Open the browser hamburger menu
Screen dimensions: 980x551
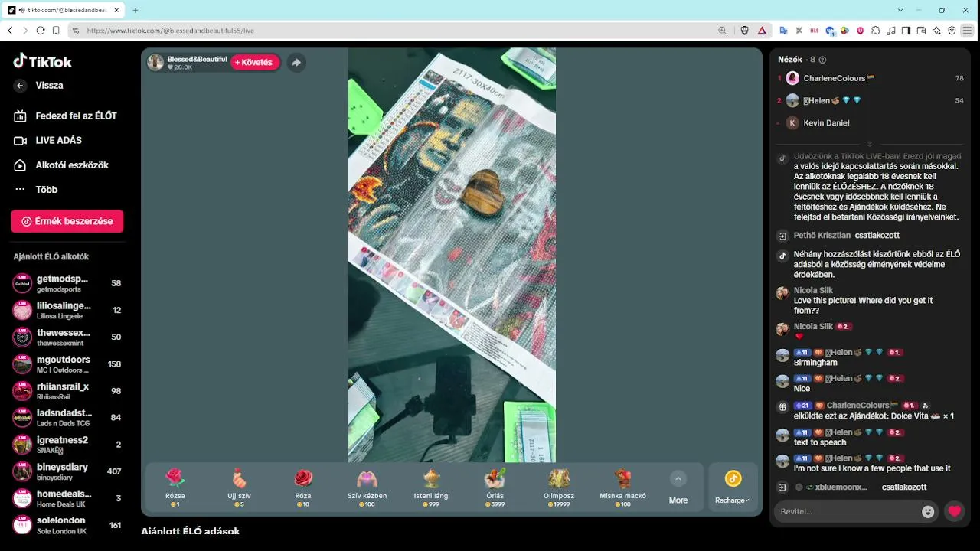pyautogui.click(x=968, y=31)
